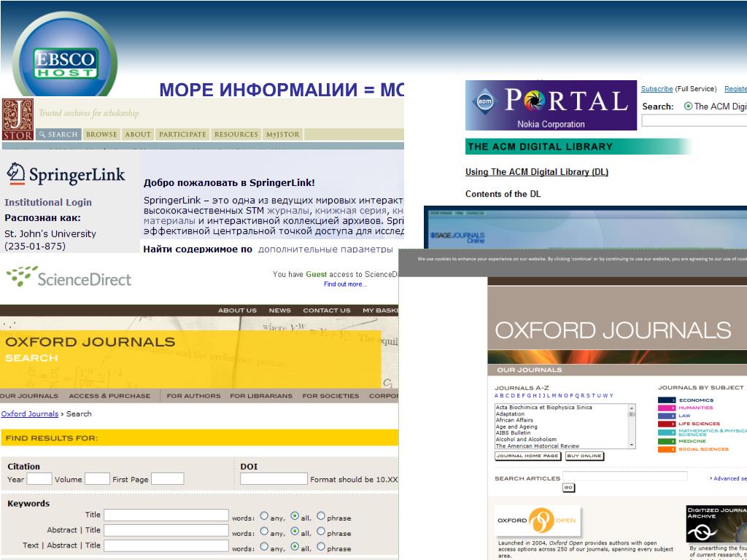Click the DOI input field
The width and height of the screenshot is (747, 560).
[274, 479]
